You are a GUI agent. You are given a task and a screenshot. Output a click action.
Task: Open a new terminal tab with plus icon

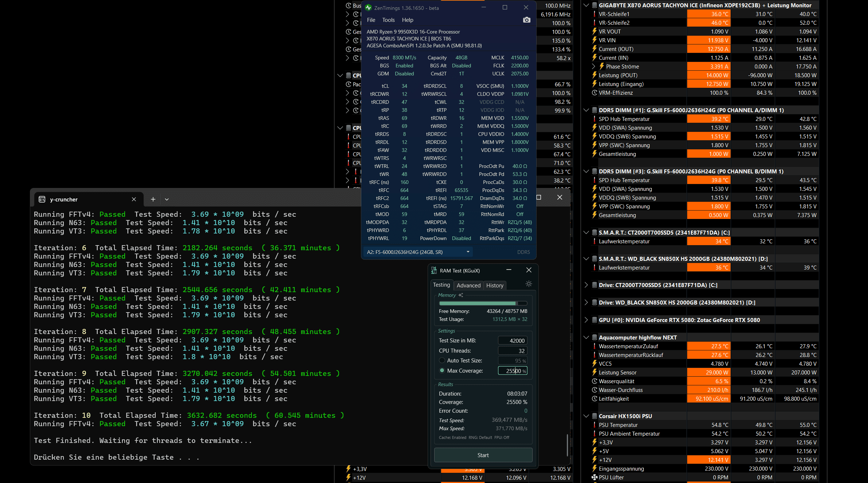tap(153, 199)
